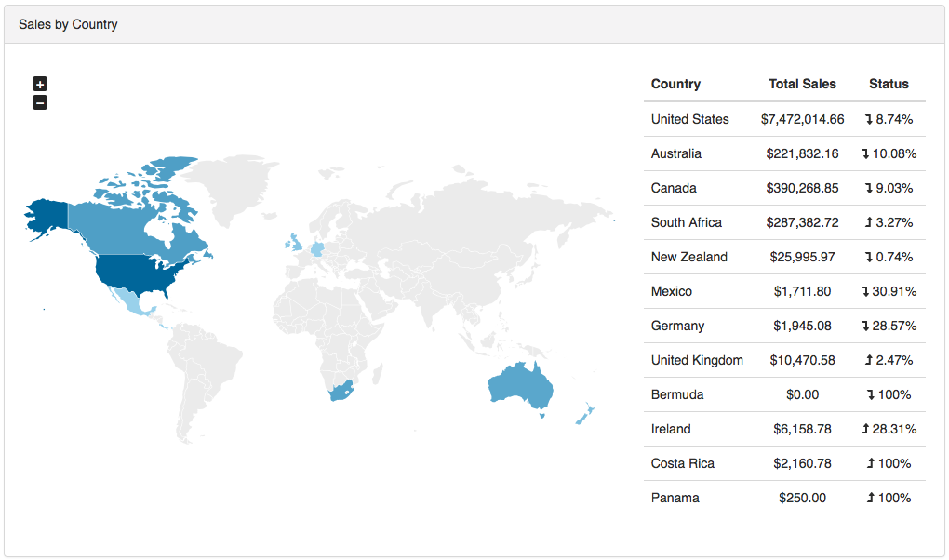Viewport: 949px width, 560px height.
Task: Click the Total Sales column header
Action: click(x=802, y=84)
